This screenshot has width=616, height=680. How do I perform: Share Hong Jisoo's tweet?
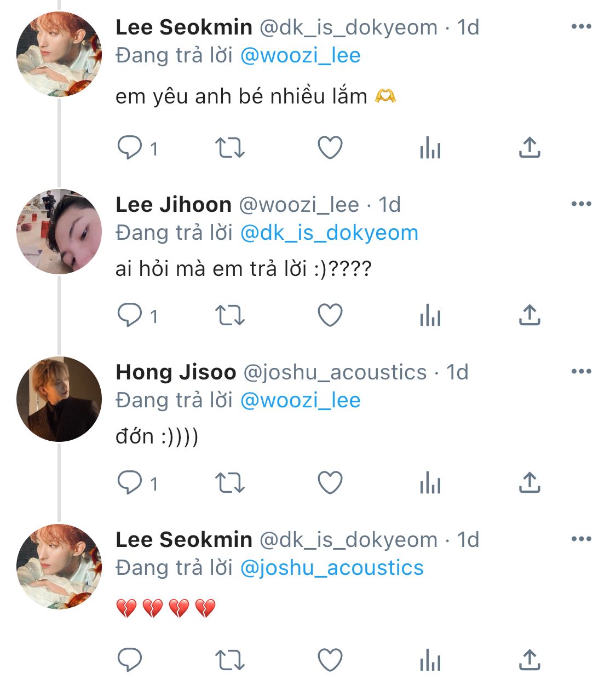tap(529, 483)
